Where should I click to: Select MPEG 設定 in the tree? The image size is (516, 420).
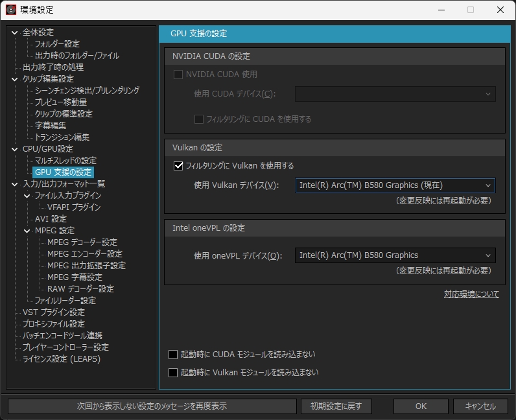click(54, 231)
